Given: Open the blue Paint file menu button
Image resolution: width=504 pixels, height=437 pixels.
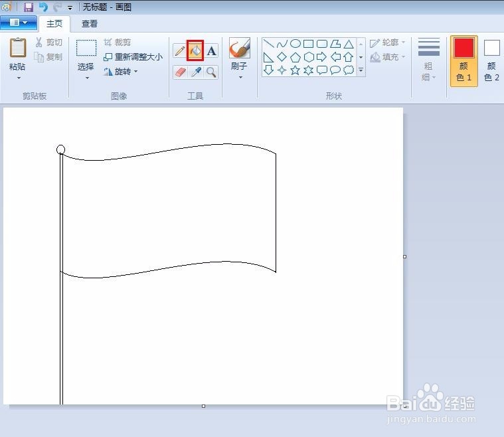Looking at the screenshot, I should [x=19, y=23].
